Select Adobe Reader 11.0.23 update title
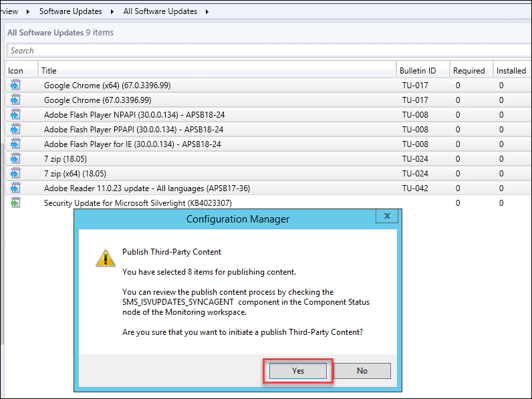532x399 pixels. click(x=147, y=188)
